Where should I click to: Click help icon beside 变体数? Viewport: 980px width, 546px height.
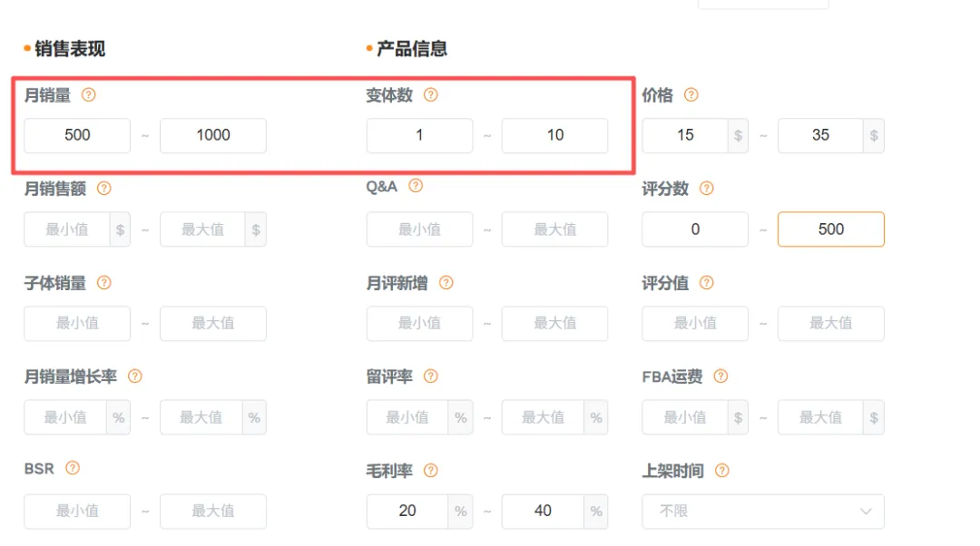point(431,94)
